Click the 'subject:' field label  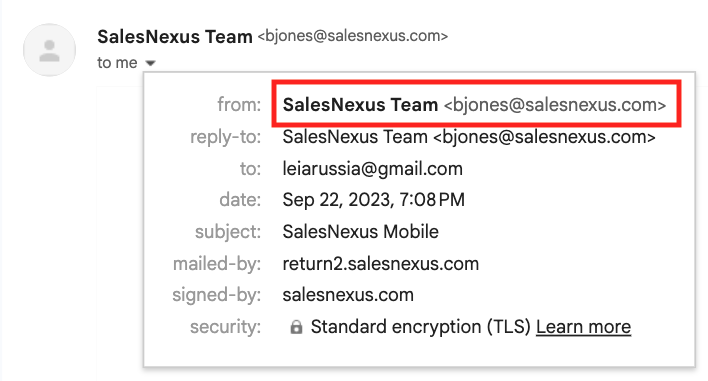(x=228, y=232)
